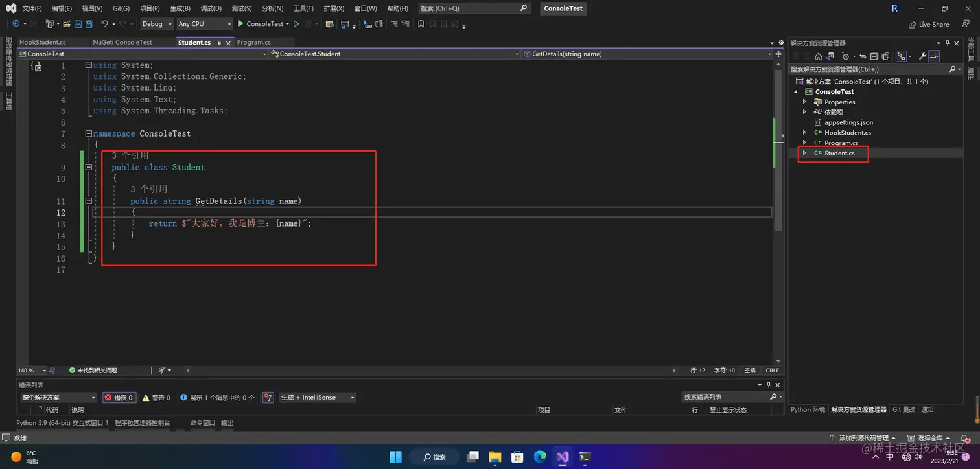Click the Windows Start button

click(x=395, y=457)
